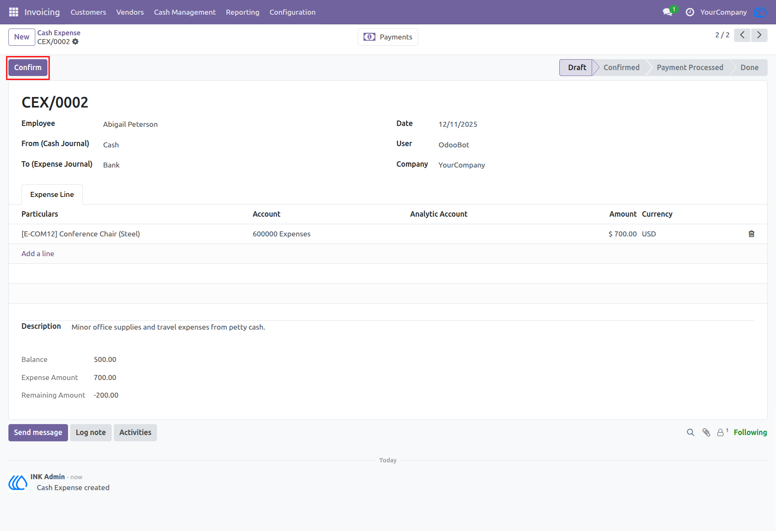This screenshot has width=776, height=532.
Task: Open the Configuration menu
Action: [293, 12]
